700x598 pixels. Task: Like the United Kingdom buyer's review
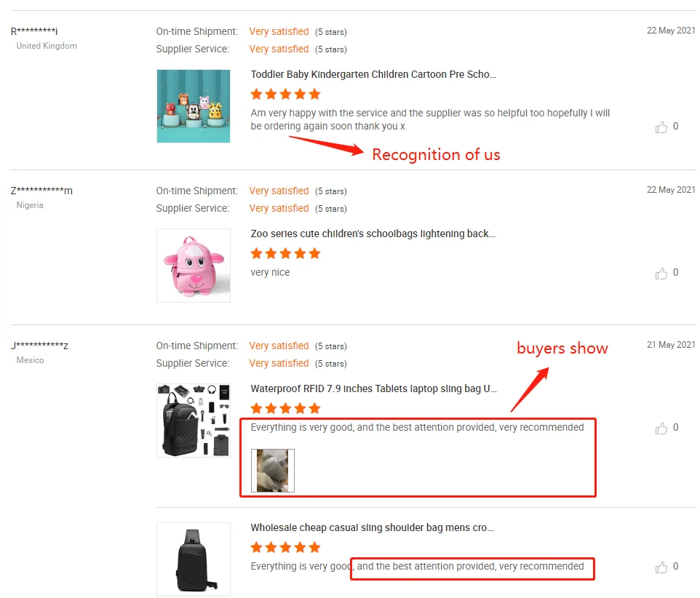click(x=661, y=127)
